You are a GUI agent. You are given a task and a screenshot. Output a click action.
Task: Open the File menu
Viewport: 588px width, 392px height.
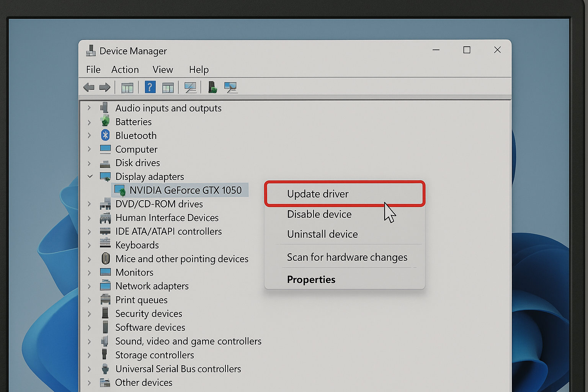(93, 69)
